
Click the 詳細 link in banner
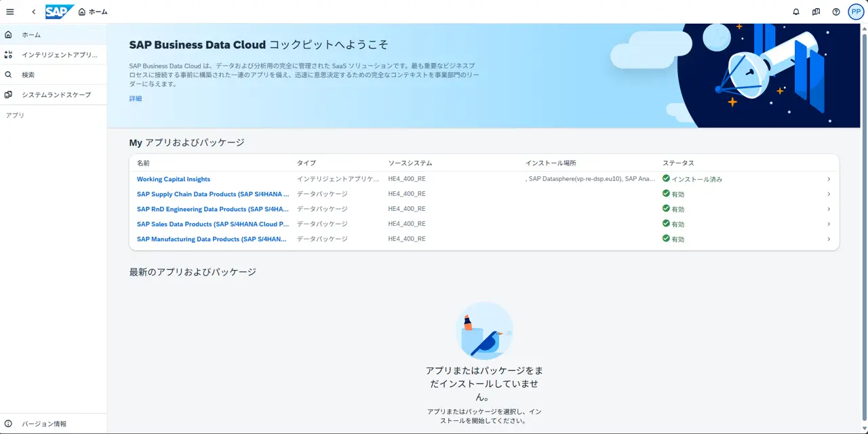pyautogui.click(x=136, y=99)
